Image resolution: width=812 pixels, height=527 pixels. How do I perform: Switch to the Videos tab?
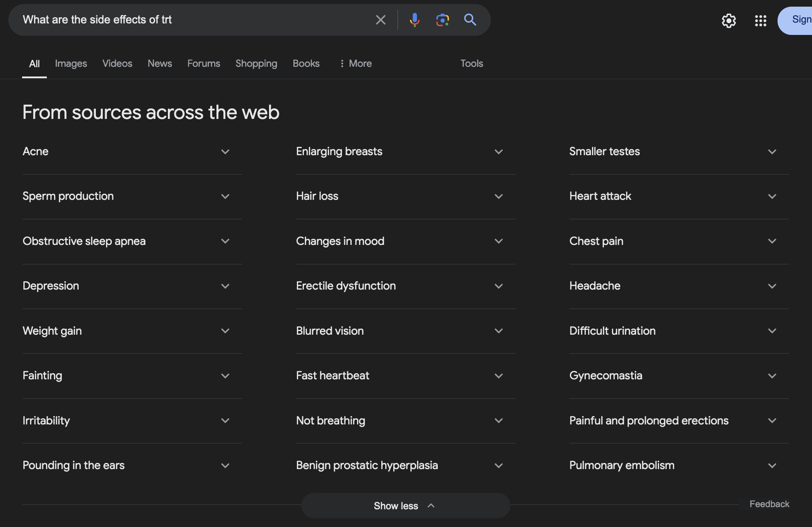tap(117, 64)
